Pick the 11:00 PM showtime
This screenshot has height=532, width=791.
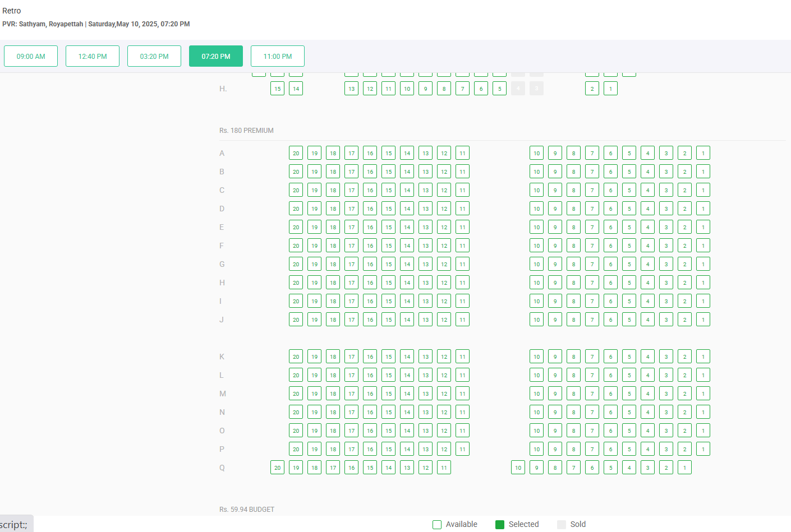pos(278,56)
